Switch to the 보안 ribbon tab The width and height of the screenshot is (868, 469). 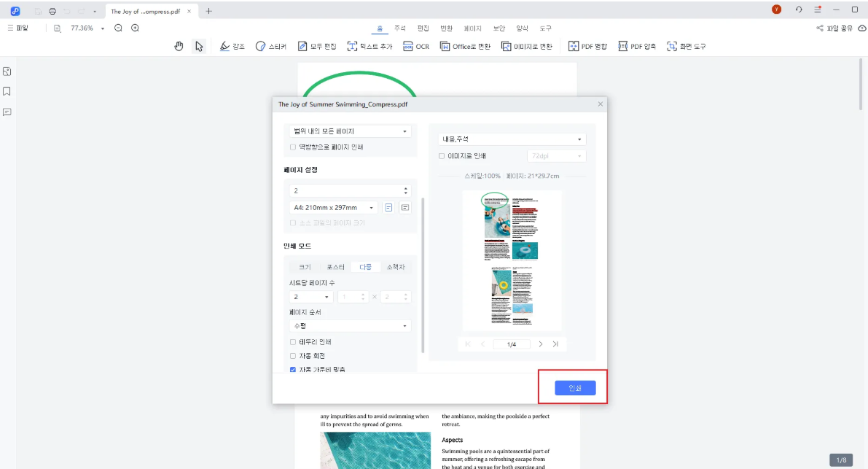pos(498,28)
